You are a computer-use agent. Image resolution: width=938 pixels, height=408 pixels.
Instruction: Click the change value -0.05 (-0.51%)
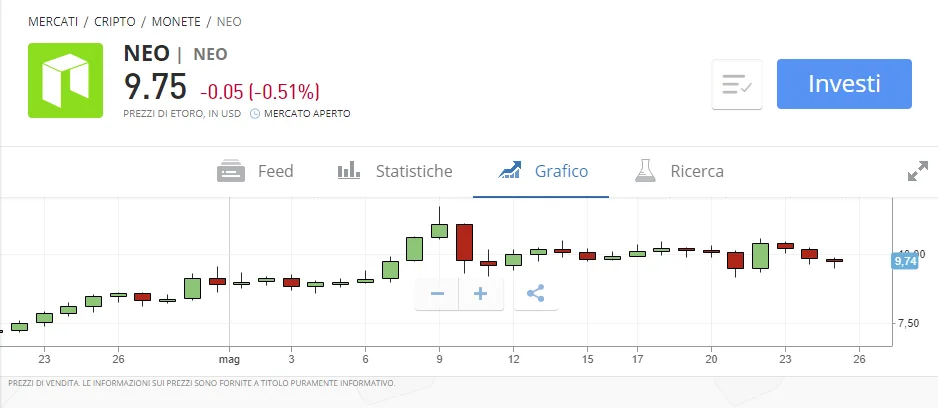(260, 92)
